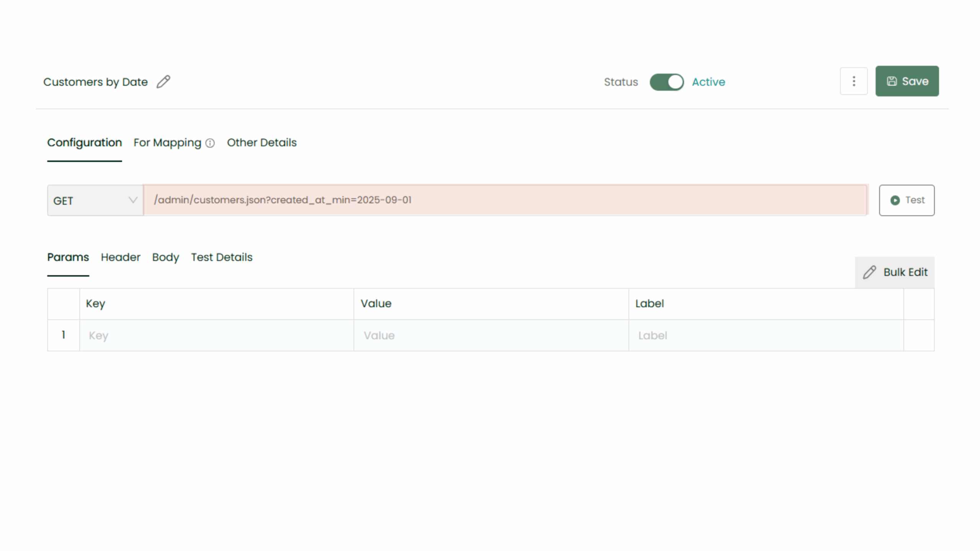Viewport: 980px width, 551px height.
Task: Click the chevron arrow in the GET selector
Action: (x=133, y=200)
